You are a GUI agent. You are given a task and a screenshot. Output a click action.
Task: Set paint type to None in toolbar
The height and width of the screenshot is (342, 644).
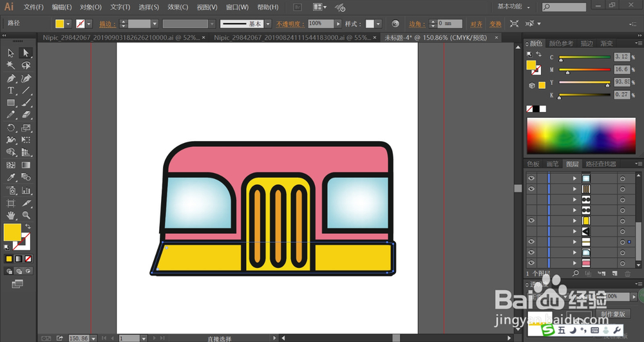pos(28,259)
